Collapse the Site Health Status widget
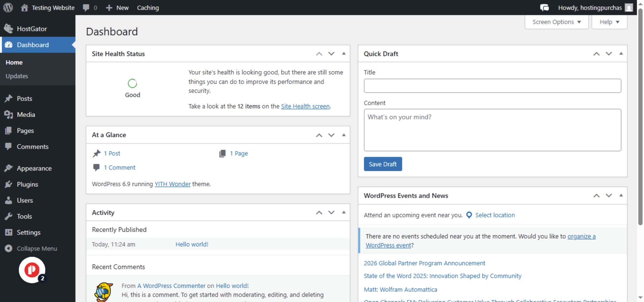The height and width of the screenshot is (302, 644). click(x=344, y=54)
